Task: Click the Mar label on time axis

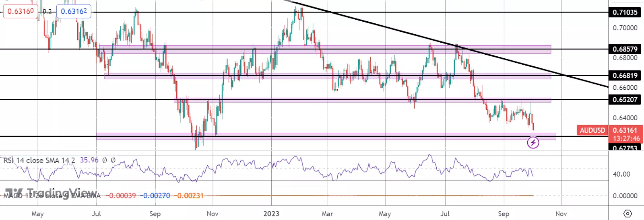Action: [x=327, y=214]
